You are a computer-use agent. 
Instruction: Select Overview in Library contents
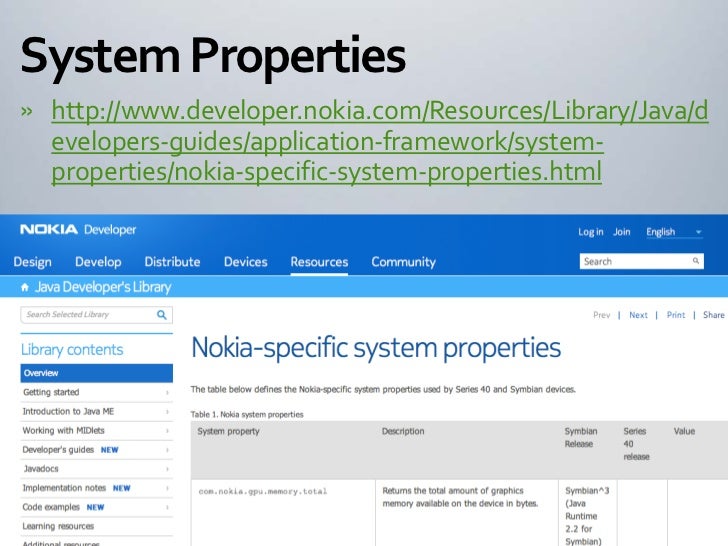(97, 373)
